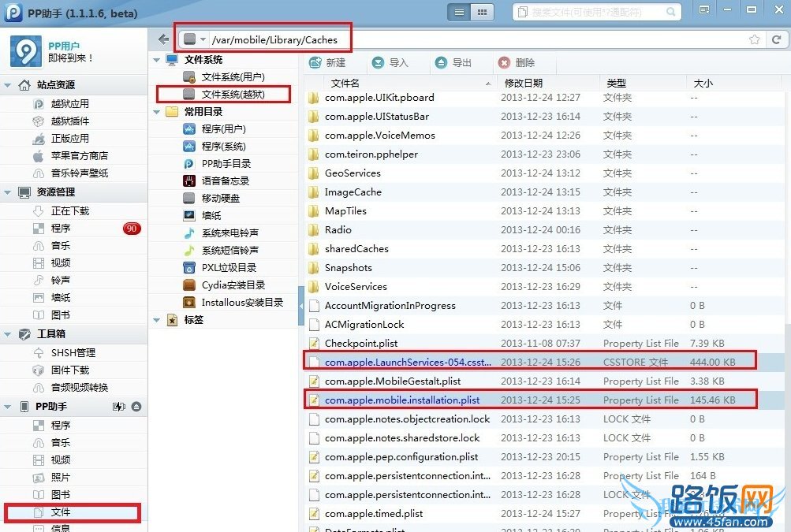The image size is (791, 532).
Task: Open 正在下载 downloads list
Action: tap(61, 210)
